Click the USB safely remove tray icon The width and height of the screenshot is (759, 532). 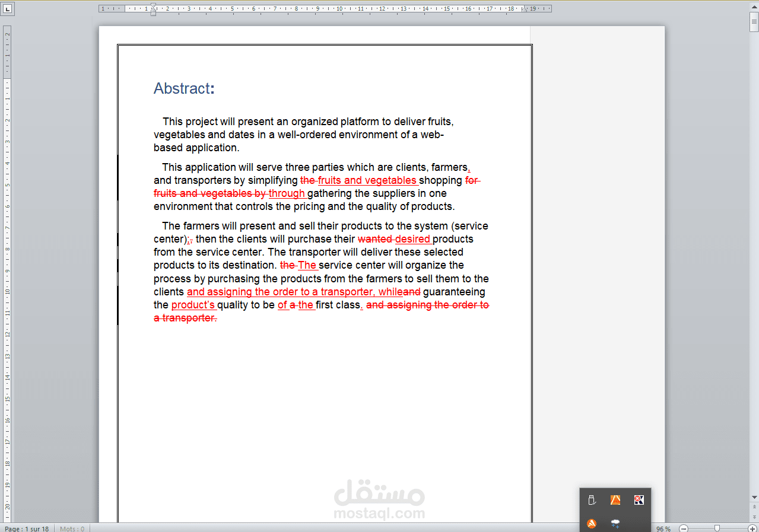[592, 500]
